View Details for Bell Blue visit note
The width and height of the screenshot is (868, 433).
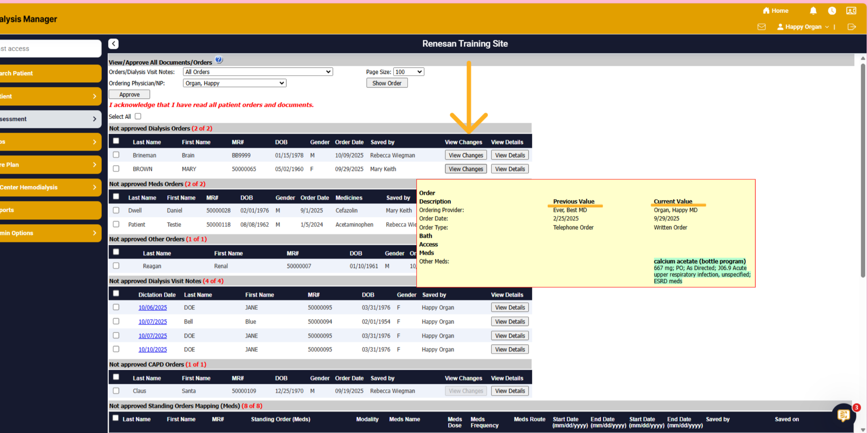tap(510, 321)
